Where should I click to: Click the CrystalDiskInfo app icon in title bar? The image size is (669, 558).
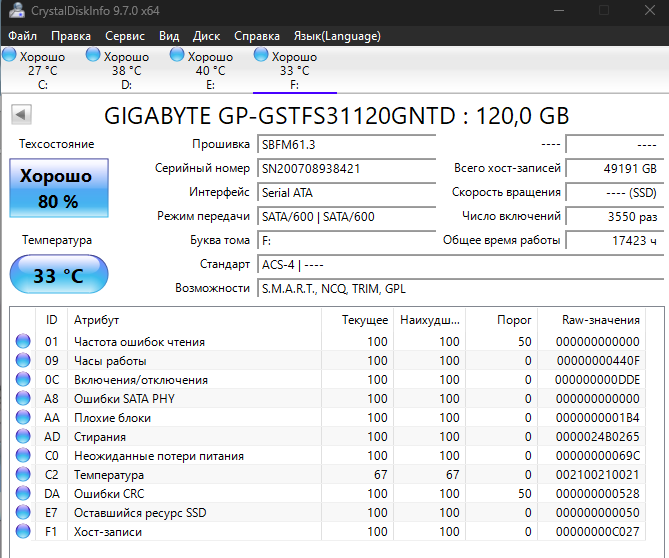[x=17, y=10]
